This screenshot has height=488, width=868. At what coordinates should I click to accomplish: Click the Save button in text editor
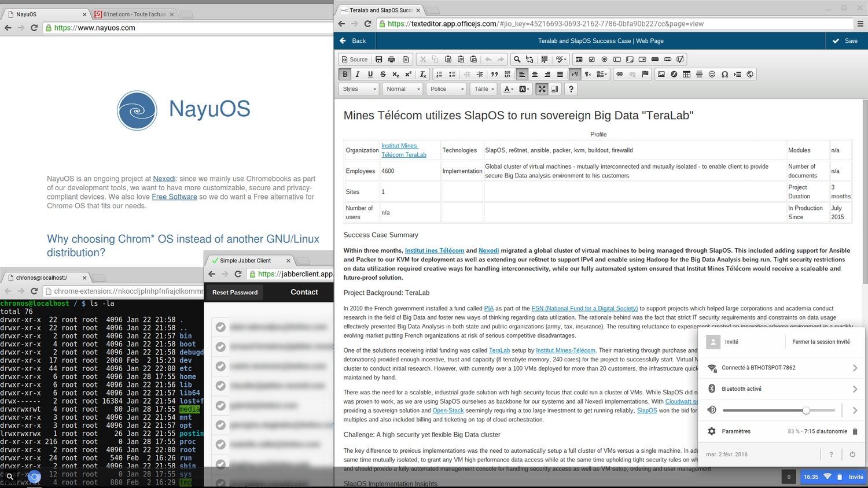(x=845, y=41)
